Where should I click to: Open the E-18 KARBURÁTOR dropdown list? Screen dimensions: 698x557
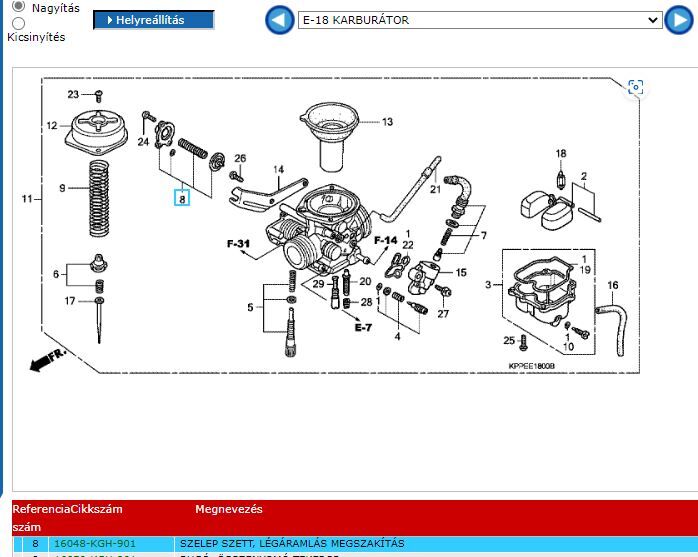pyautogui.click(x=480, y=20)
